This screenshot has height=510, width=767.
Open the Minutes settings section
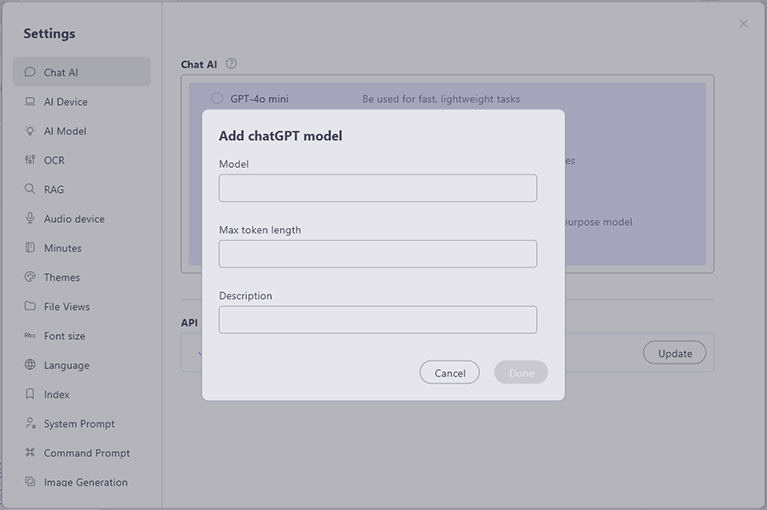pyautogui.click(x=62, y=248)
